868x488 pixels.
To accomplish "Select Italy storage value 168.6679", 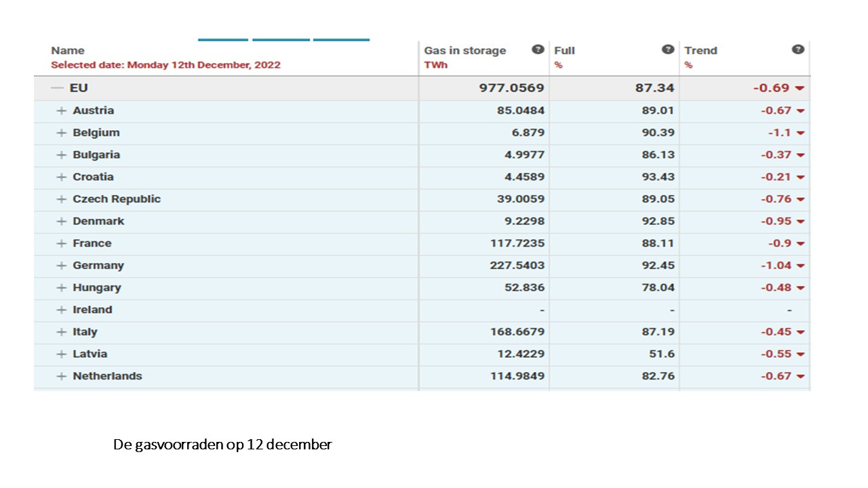I will 517,332.
